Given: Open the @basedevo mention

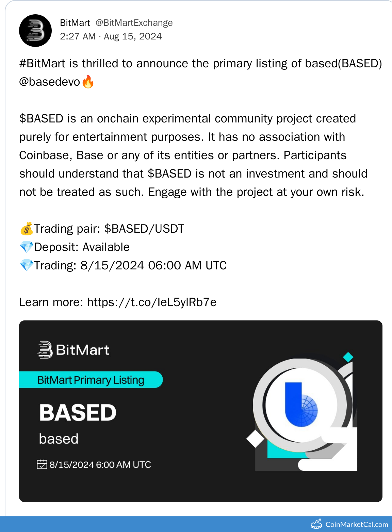Looking at the screenshot, I should pyautogui.click(x=50, y=82).
